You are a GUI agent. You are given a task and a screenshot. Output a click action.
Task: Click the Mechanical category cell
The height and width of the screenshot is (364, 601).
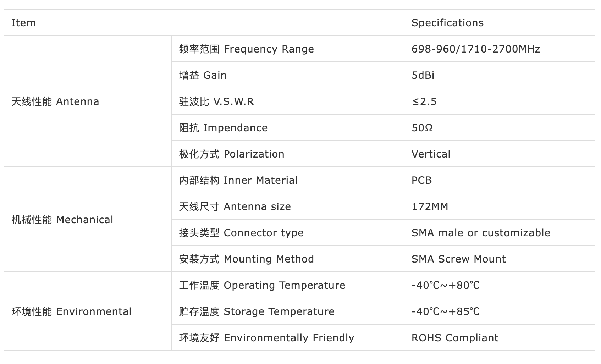(87, 220)
